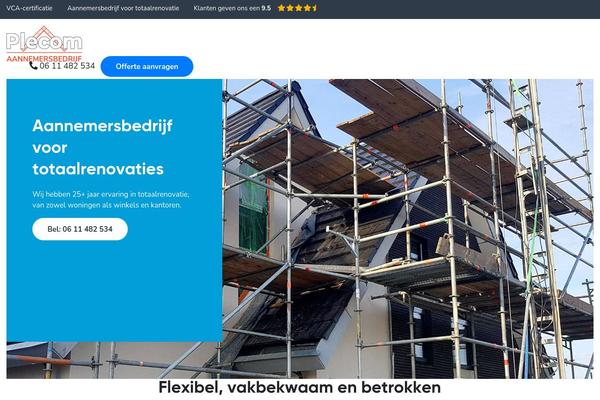Viewport: 600px width, 400px height.
Task: Click the Plecom Aannemersbedrijf logo
Action: 44,44
